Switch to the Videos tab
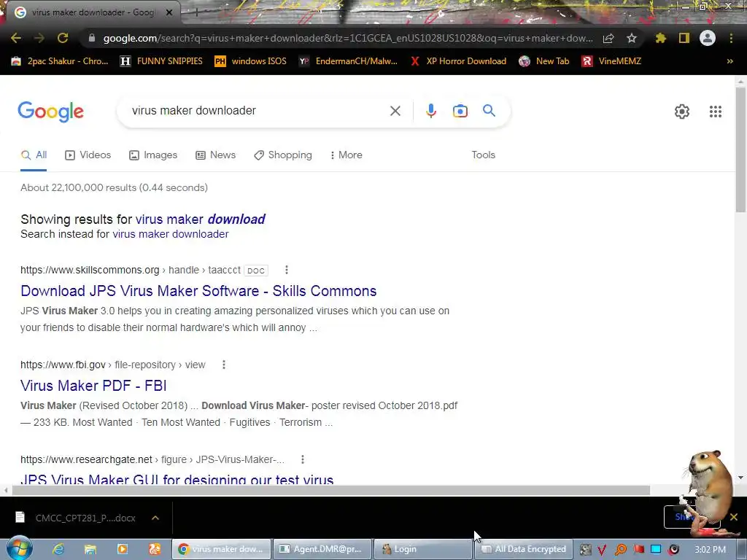This screenshot has height=560, width=747. [x=88, y=155]
